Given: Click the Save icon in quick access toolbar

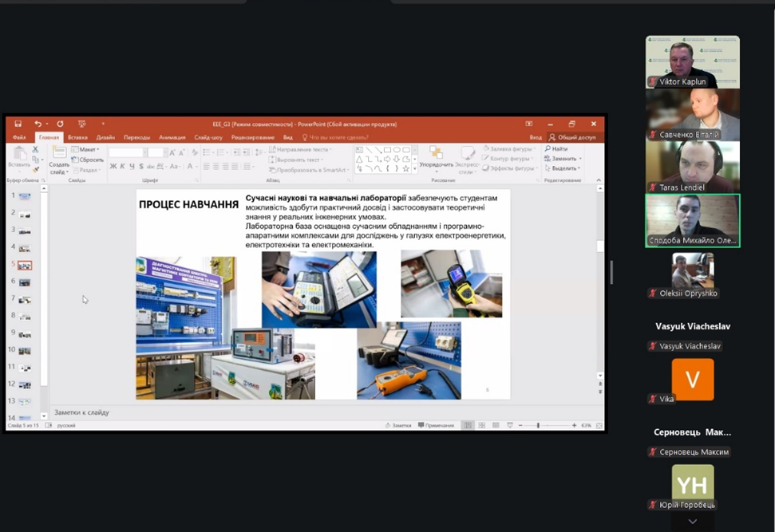Looking at the screenshot, I should pyautogui.click(x=18, y=124).
